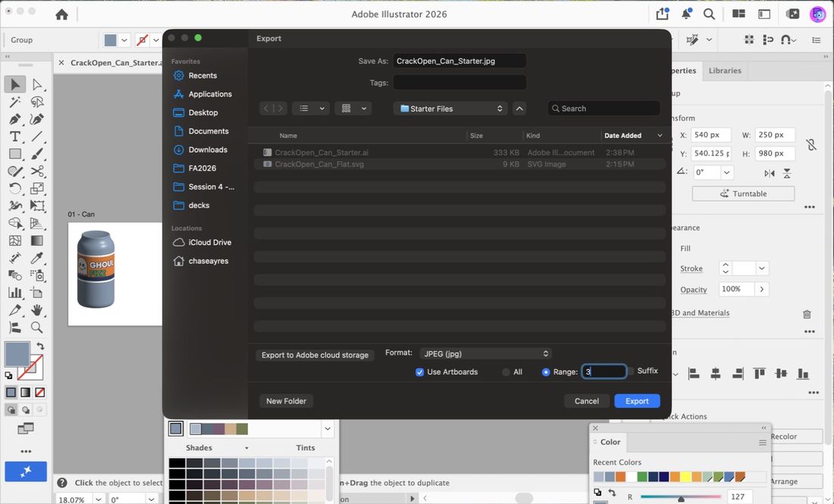Open Applications in the sidebar

(x=203, y=94)
